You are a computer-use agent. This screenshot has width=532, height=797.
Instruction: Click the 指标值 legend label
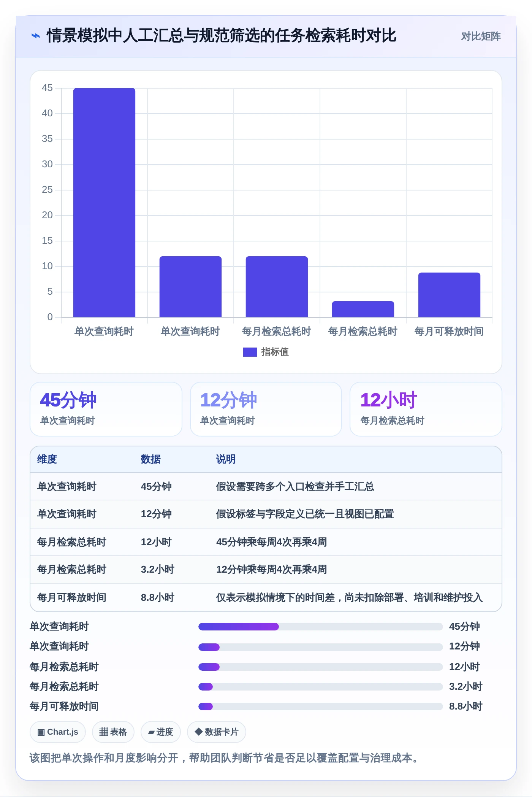pos(275,352)
